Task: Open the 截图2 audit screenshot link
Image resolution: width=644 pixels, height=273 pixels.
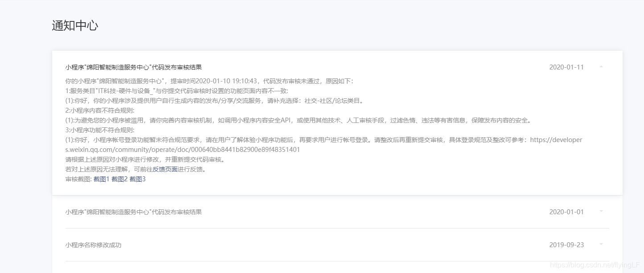Action: click(120, 179)
